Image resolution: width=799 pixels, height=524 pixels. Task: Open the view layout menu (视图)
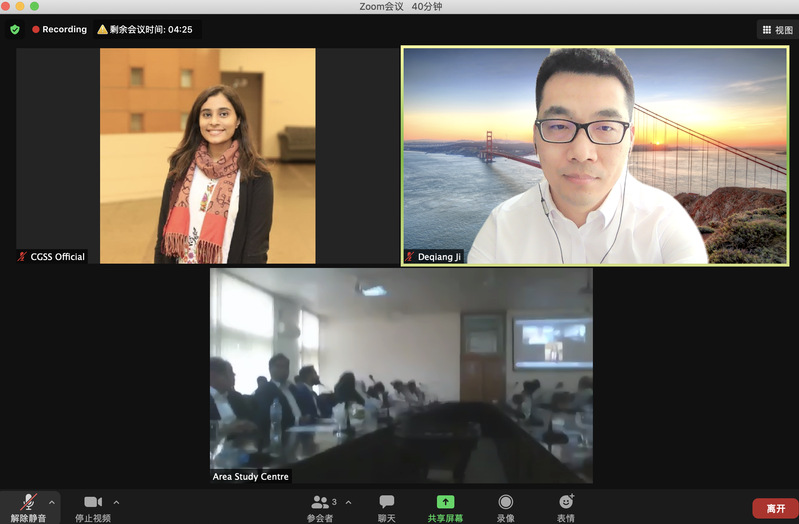coord(776,30)
